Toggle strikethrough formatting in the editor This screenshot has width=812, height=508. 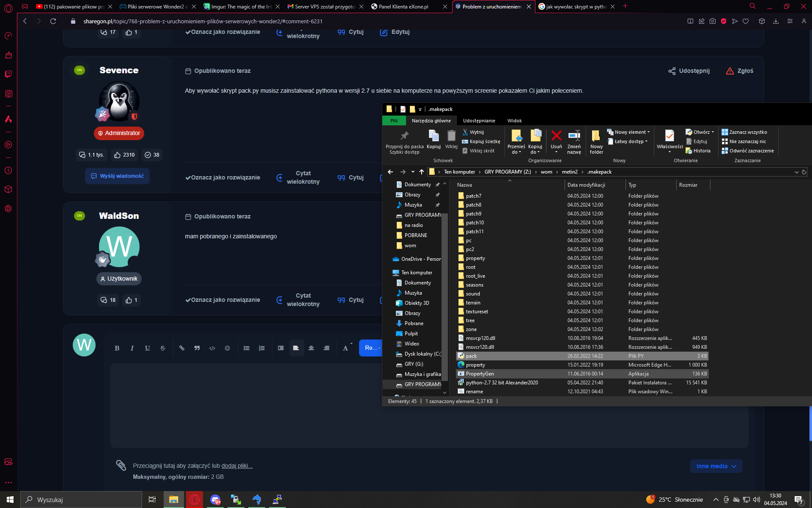tap(162, 348)
